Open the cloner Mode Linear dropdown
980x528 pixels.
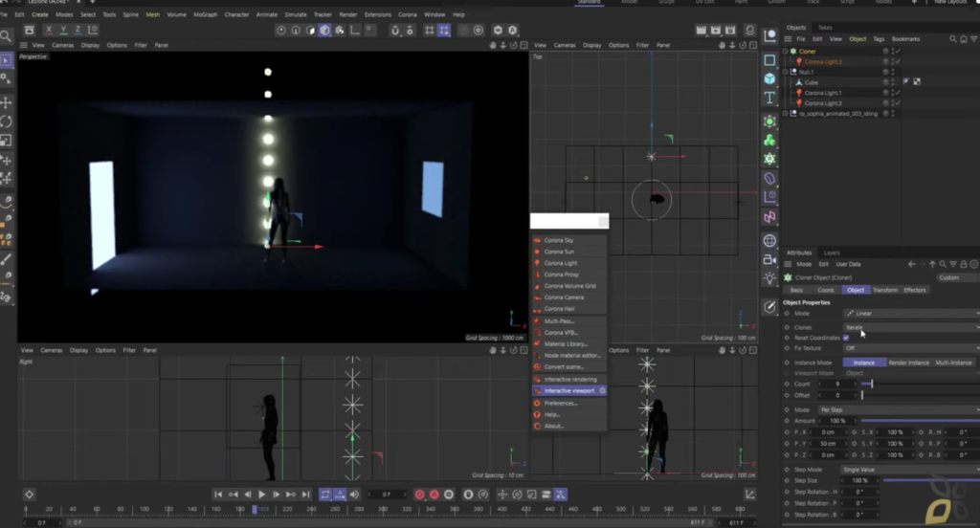click(911, 313)
